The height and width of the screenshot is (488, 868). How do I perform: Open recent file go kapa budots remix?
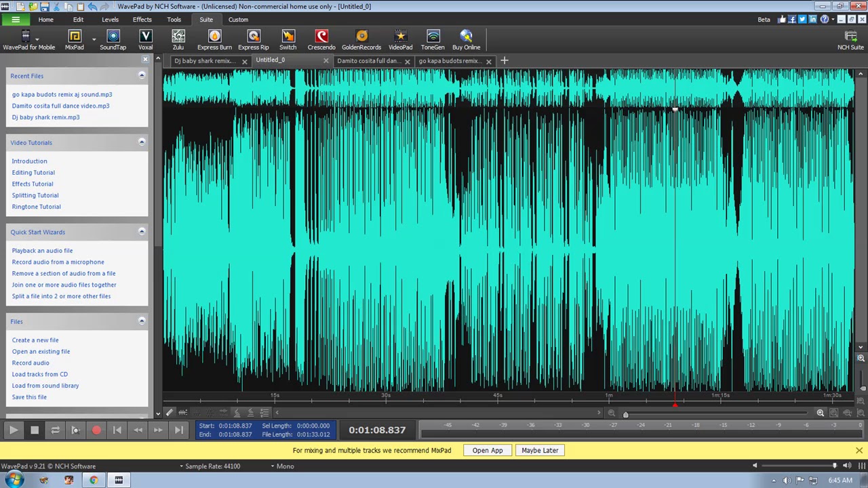point(62,94)
